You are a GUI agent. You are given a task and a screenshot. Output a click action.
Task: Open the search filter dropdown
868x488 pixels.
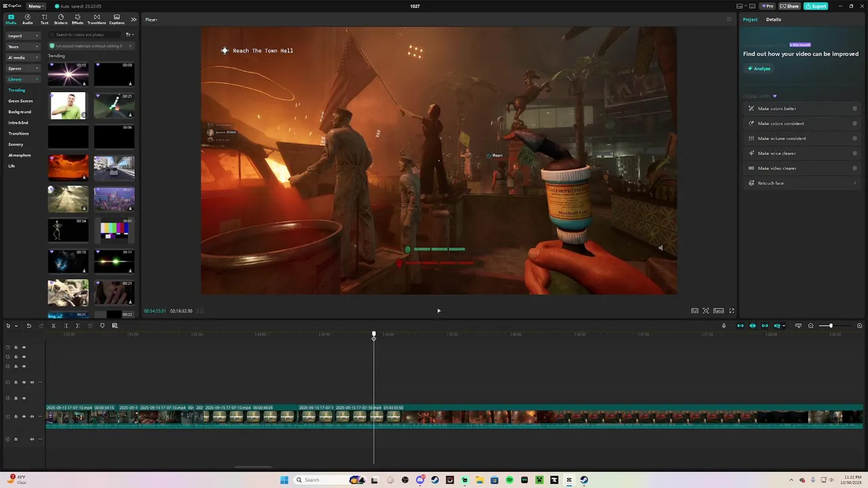129,35
